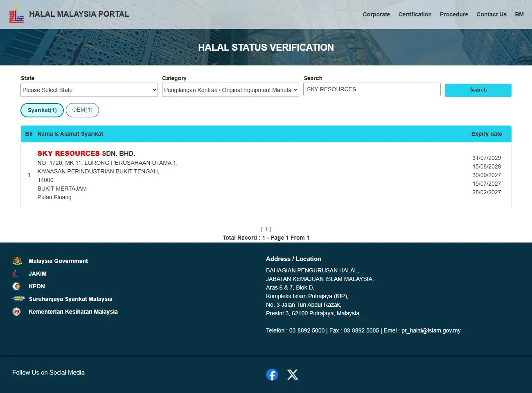
Task: Open the Certification menu
Action: click(415, 14)
